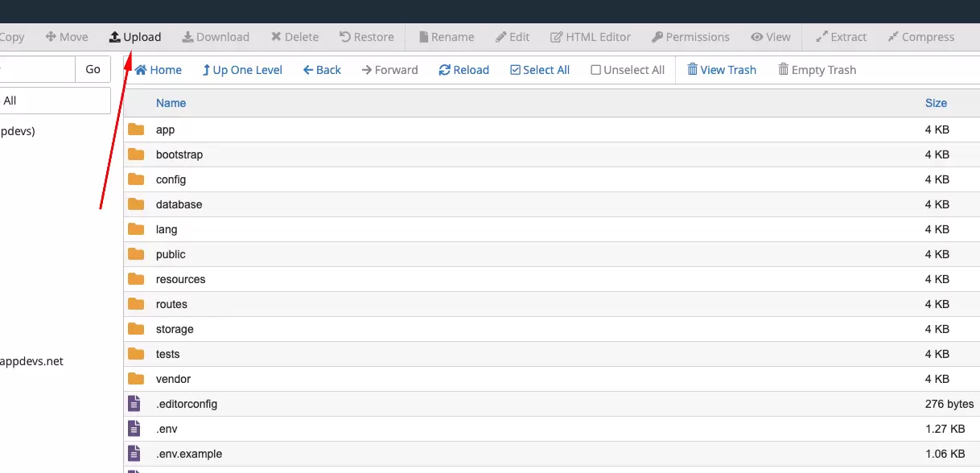980x473 pixels.
Task: Select the vendor folder
Action: [x=173, y=379]
